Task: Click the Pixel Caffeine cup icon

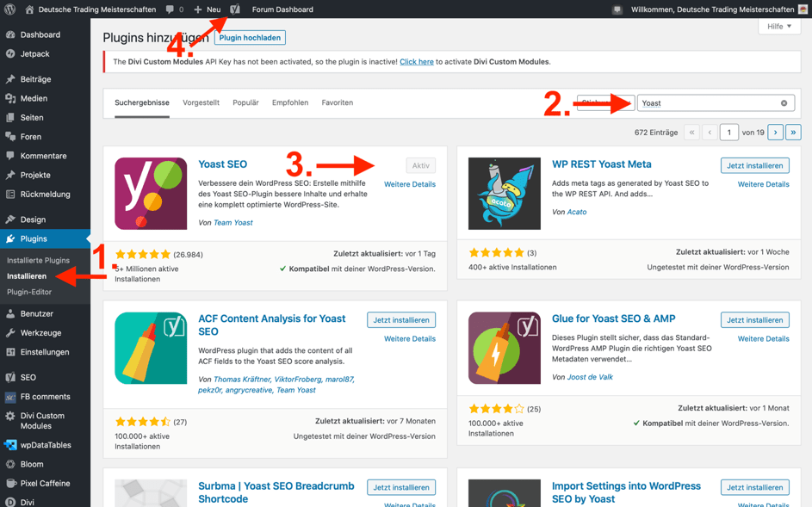Action: pos(10,484)
